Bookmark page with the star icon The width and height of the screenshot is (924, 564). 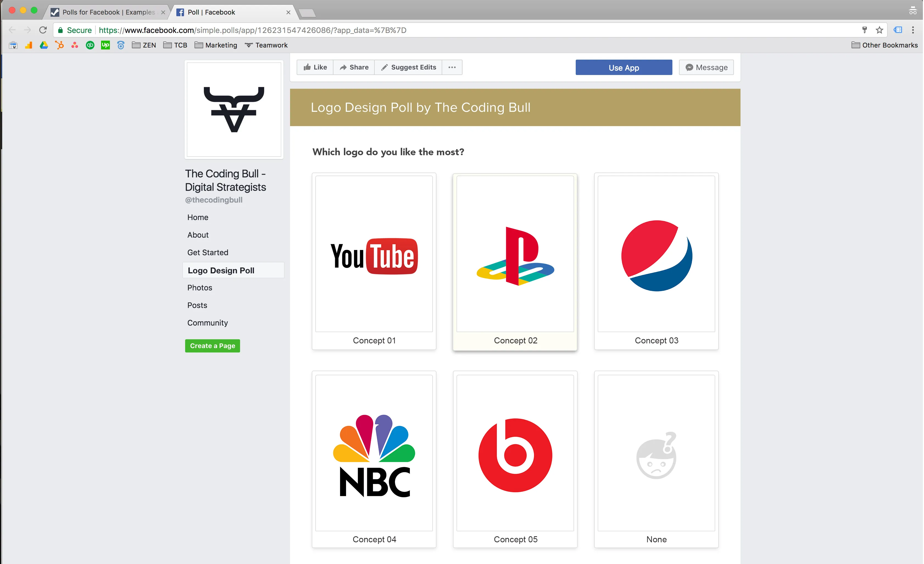coord(880,30)
